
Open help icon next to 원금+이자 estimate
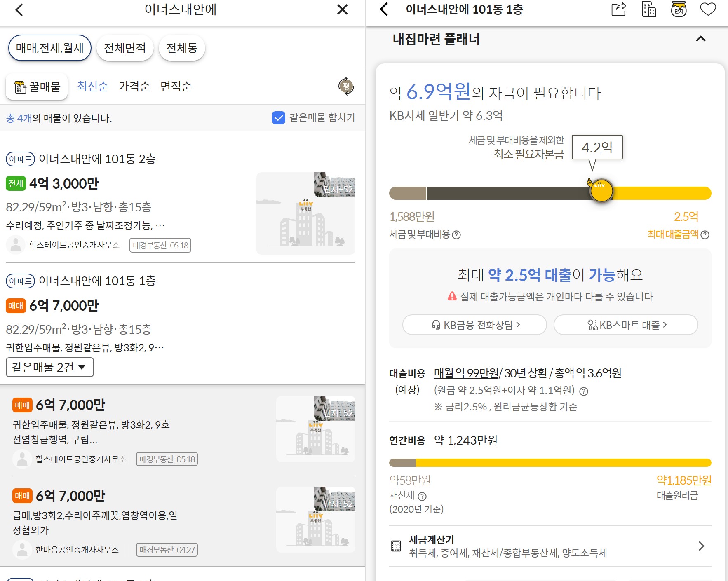pos(584,391)
